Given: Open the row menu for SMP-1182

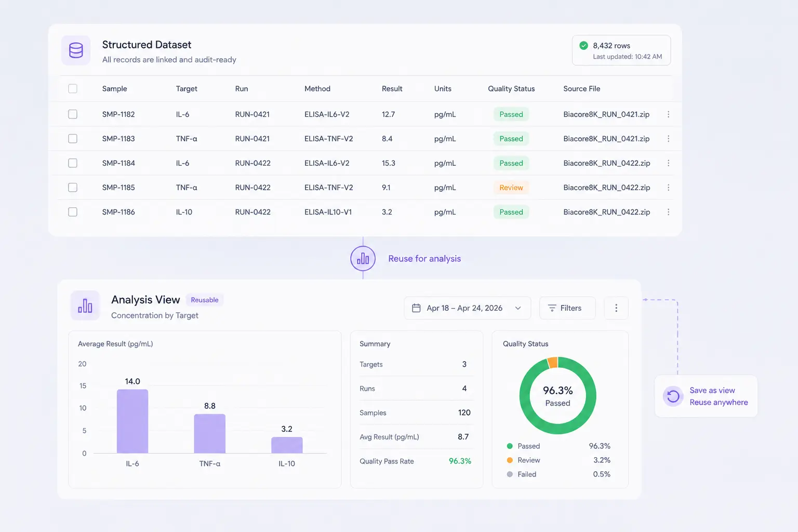Looking at the screenshot, I should (x=668, y=114).
